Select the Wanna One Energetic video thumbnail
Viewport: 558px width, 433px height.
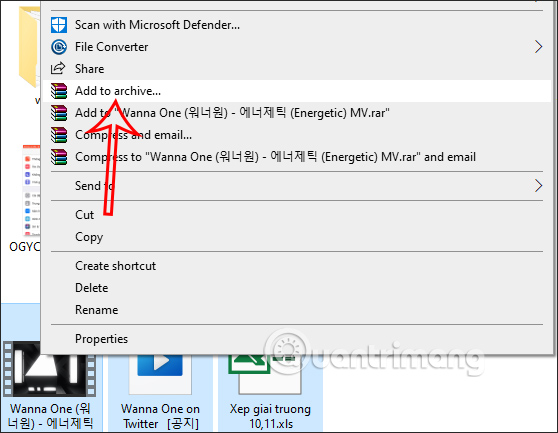pos(49,376)
